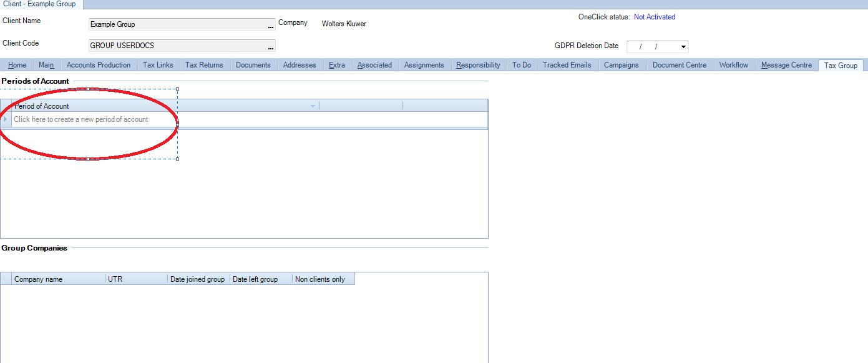The width and height of the screenshot is (868, 363).
Task: Sort by the Company name column header
Action: tap(59, 279)
